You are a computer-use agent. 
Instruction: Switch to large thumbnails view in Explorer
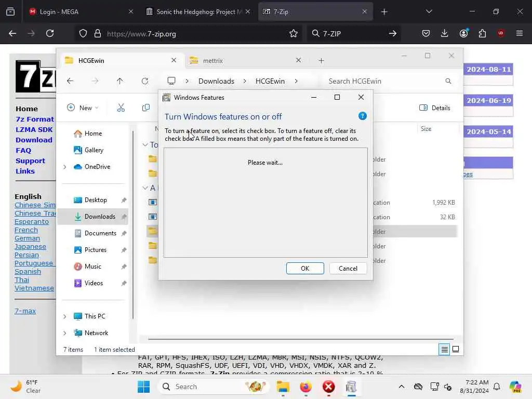[x=456, y=349]
